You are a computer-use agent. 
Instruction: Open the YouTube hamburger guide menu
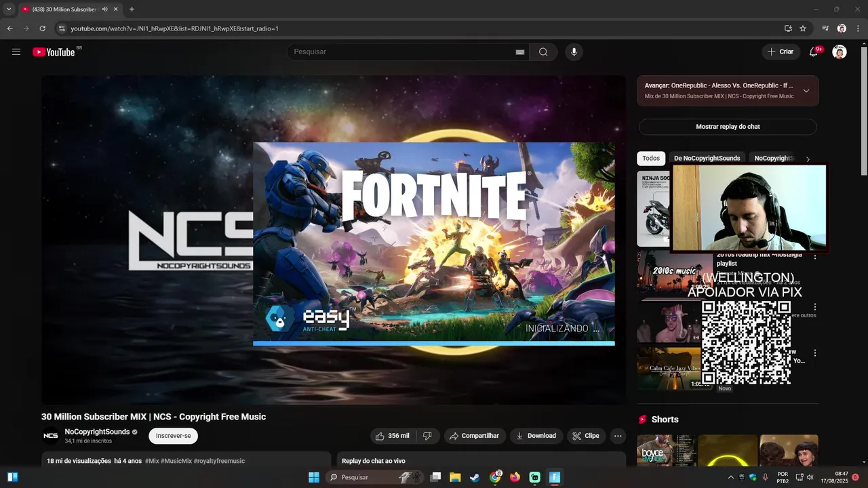(16, 52)
